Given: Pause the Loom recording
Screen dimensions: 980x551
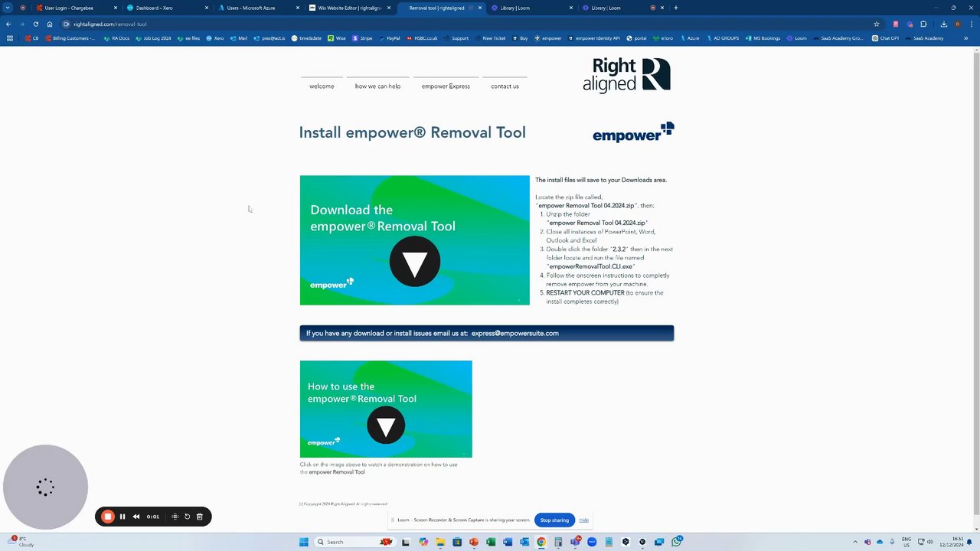Looking at the screenshot, I should click(122, 517).
